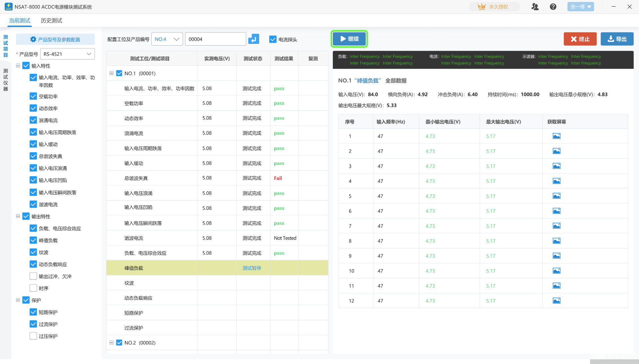Image resolution: width=639 pixels, height=364 pixels.
Task: View screenshot icon for row 2
Action: pos(556,151)
